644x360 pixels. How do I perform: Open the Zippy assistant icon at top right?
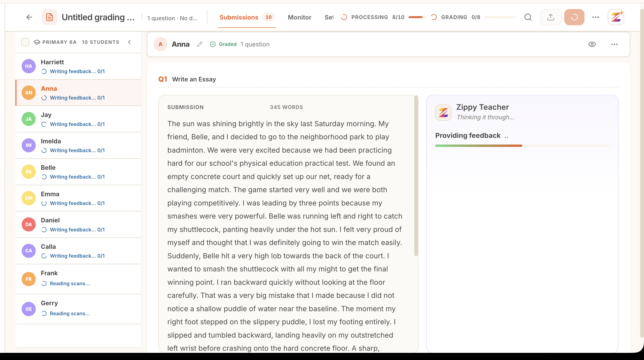(616, 17)
